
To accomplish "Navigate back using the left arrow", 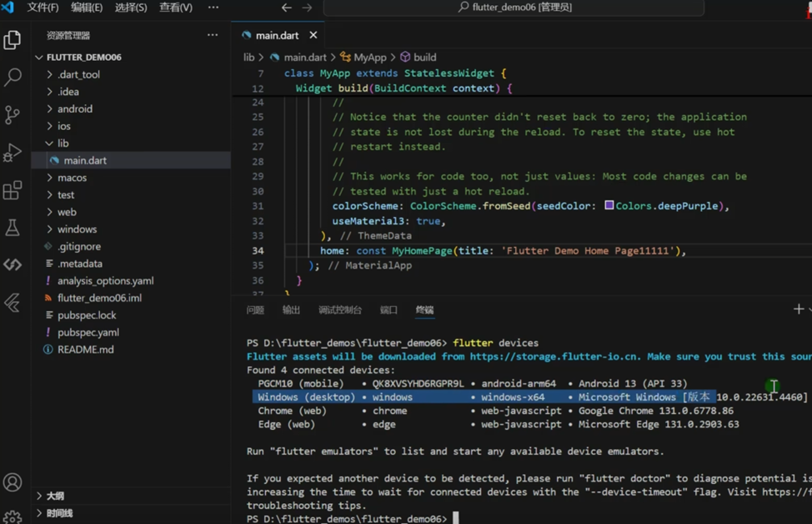I will click(287, 8).
